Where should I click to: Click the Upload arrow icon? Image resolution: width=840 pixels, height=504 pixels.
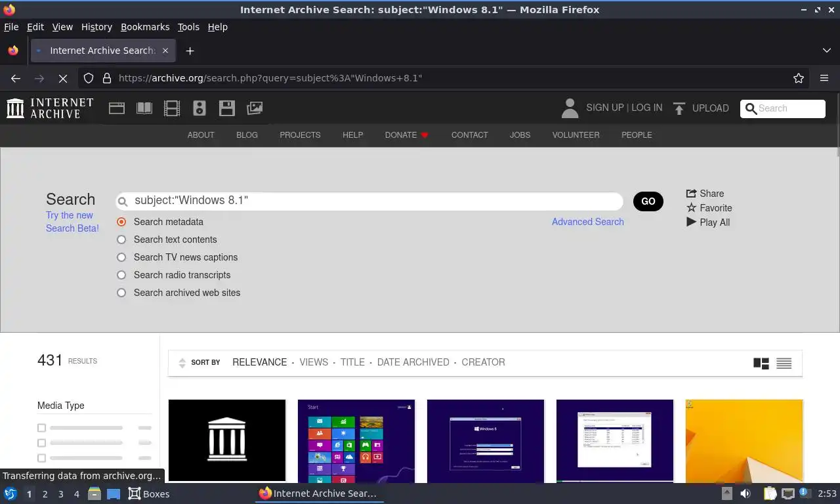point(679,108)
